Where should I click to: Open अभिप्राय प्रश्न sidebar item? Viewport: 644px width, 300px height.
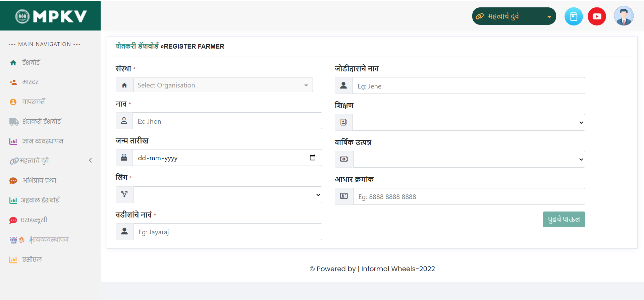point(39,180)
